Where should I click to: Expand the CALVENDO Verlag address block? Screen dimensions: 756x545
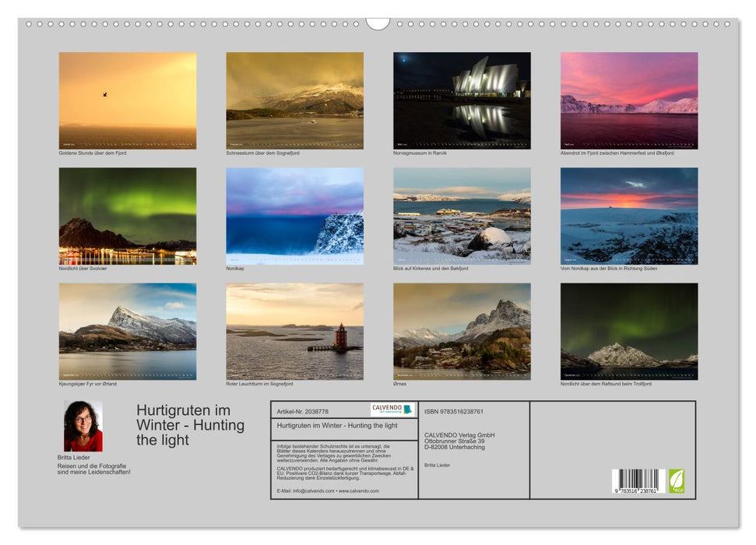tap(461, 439)
